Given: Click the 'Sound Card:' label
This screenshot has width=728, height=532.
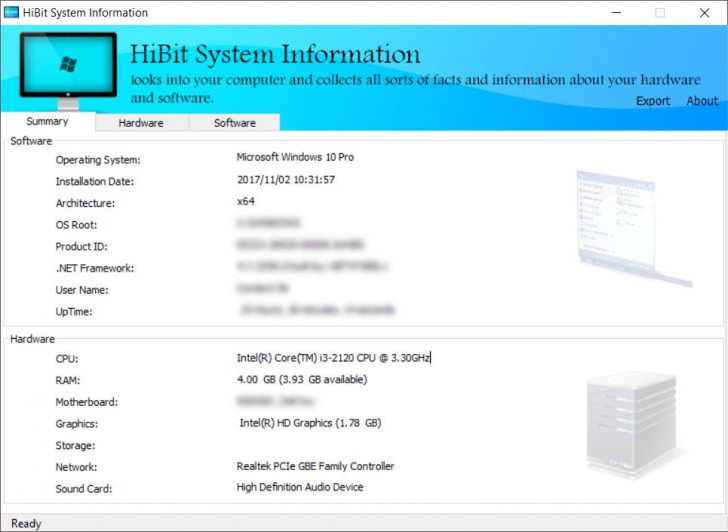Looking at the screenshot, I should [x=84, y=489].
